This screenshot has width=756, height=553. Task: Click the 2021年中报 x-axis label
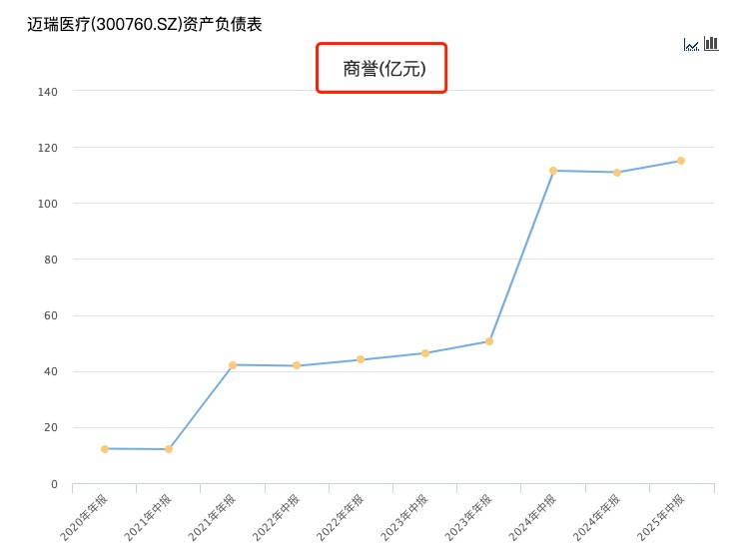[148, 517]
